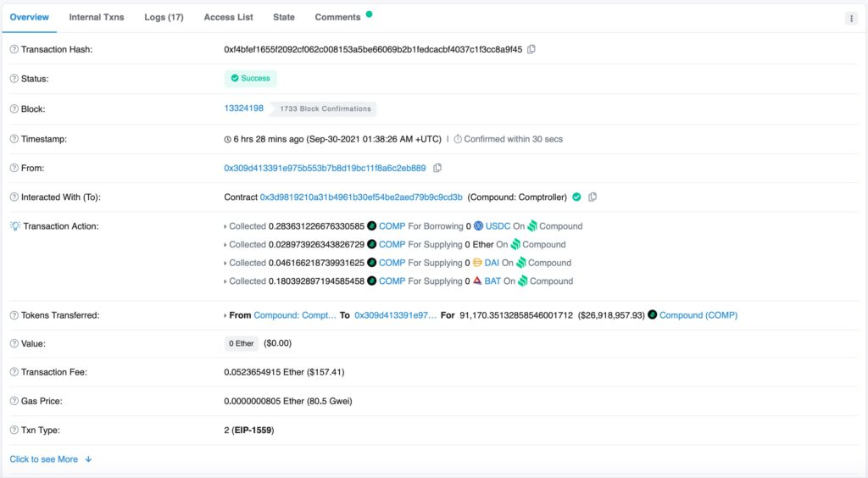Click the help icon beside Gas Price
This screenshot has width=868, height=478.
(x=14, y=401)
